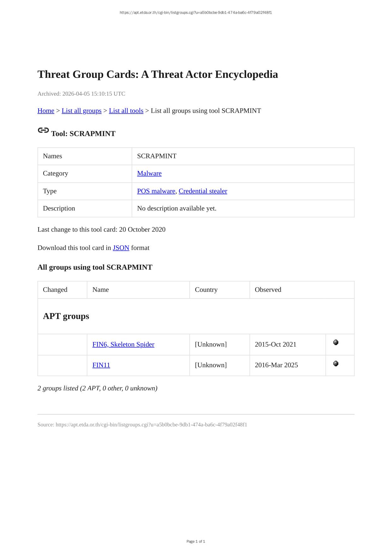Open the FIN6, Skeleton Spider group

(x=123, y=345)
